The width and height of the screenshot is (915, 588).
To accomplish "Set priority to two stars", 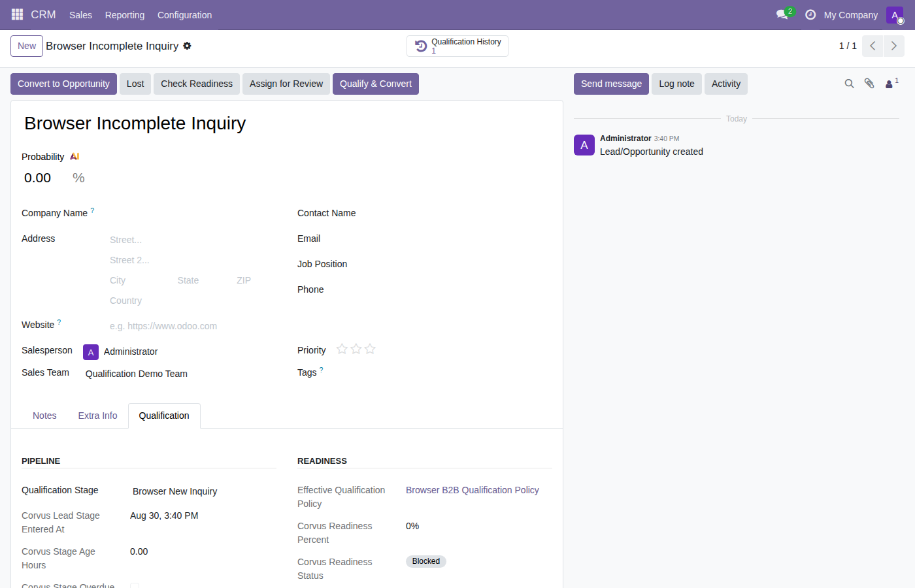I will 356,349.
